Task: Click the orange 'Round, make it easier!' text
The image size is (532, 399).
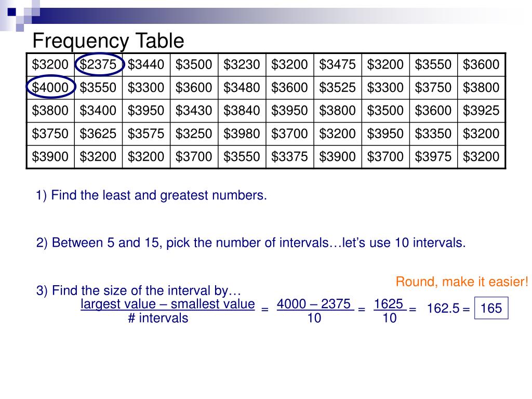Action: [x=462, y=282]
